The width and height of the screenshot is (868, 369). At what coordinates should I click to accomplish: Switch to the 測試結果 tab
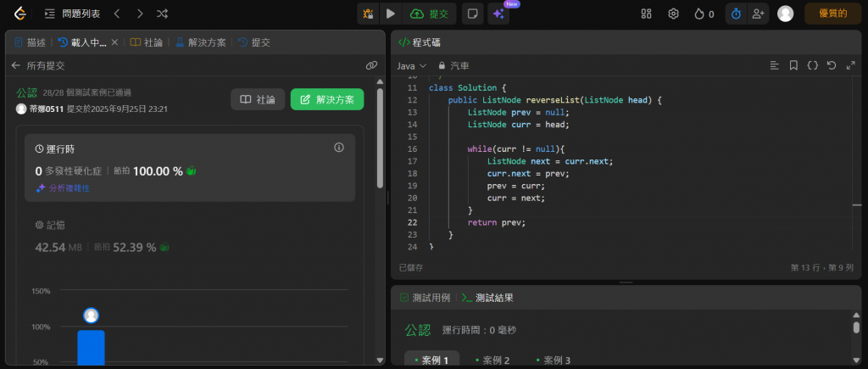[x=487, y=298]
